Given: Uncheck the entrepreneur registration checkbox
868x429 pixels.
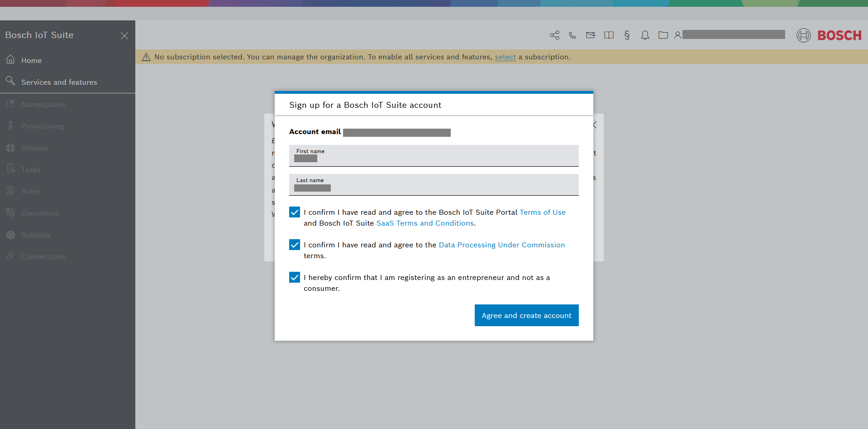Looking at the screenshot, I should click(x=295, y=277).
